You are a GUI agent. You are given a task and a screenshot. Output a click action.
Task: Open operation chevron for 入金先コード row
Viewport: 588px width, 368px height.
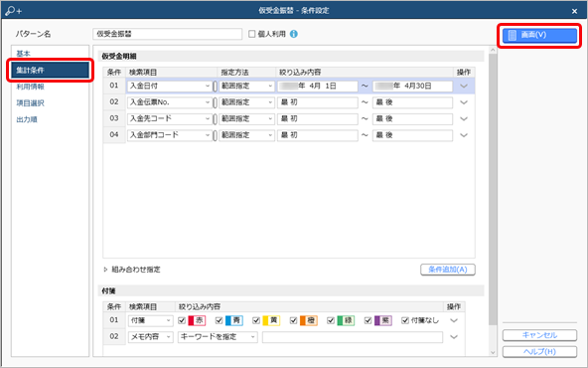coord(464,118)
